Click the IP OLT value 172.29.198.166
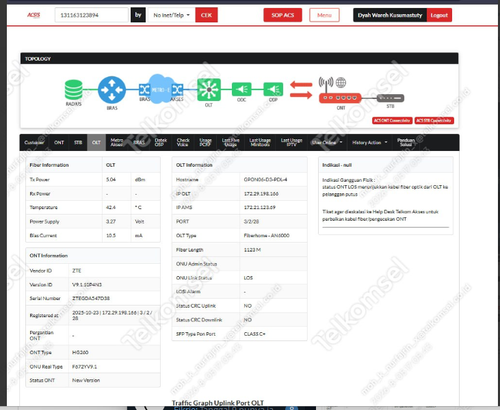 tap(261, 194)
